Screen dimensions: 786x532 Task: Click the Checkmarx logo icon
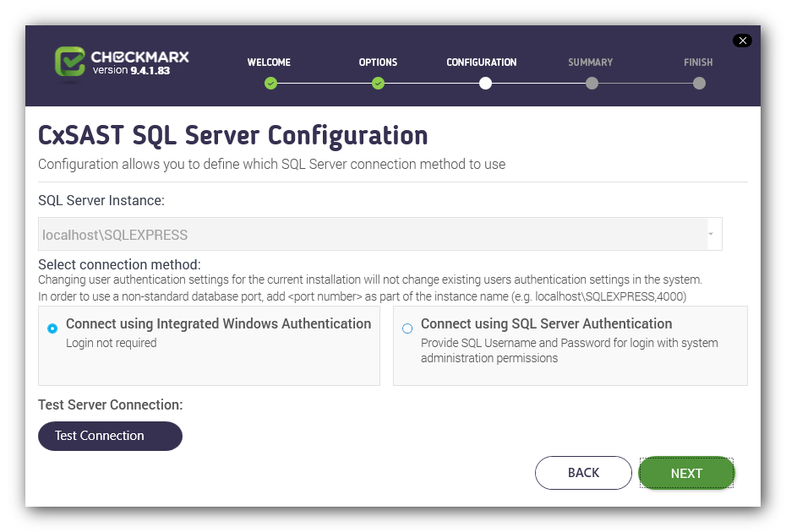point(69,62)
